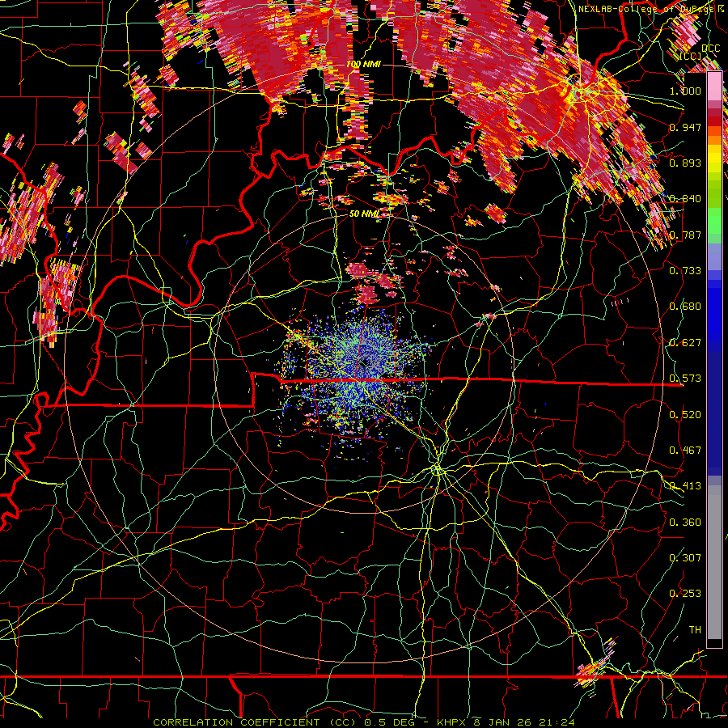Pick the light pink top segment of color scale
The width and height of the screenshot is (728, 728).
(714, 87)
